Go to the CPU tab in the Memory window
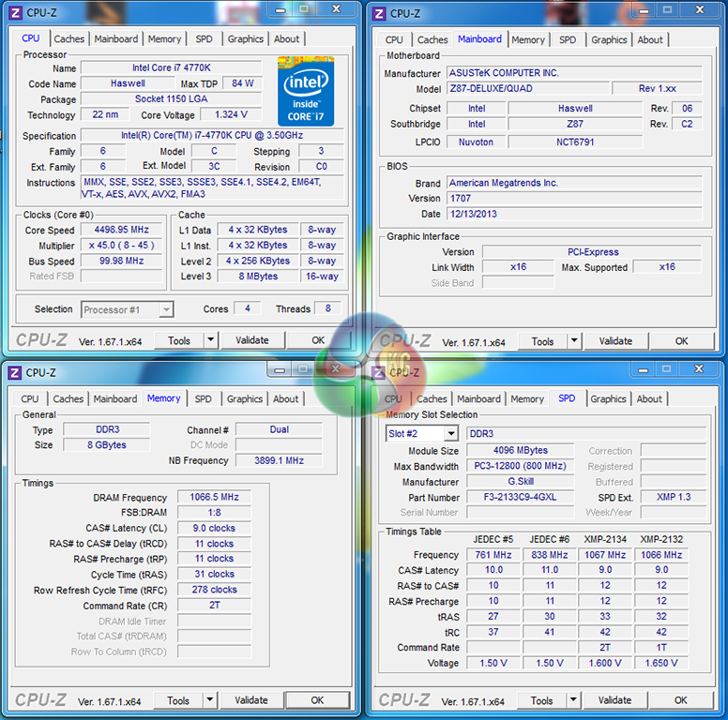This screenshot has width=728, height=720. [x=30, y=399]
